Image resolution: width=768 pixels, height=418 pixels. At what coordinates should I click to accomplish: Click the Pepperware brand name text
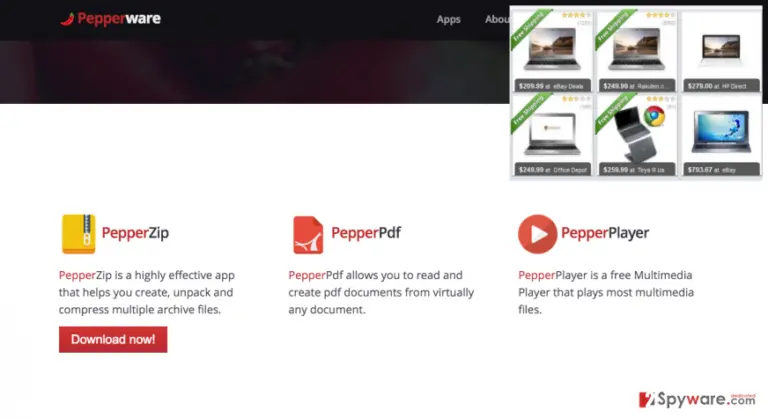119,19
